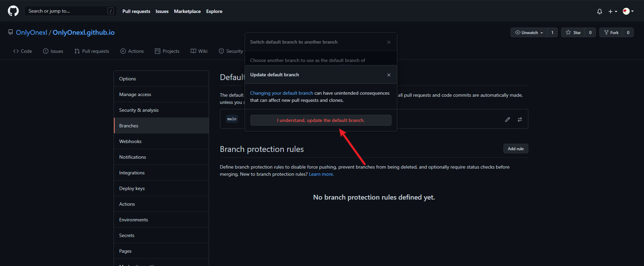Screen dimensions: 644x266
Task: Open Manage access settings
Action: click(161, 94)
